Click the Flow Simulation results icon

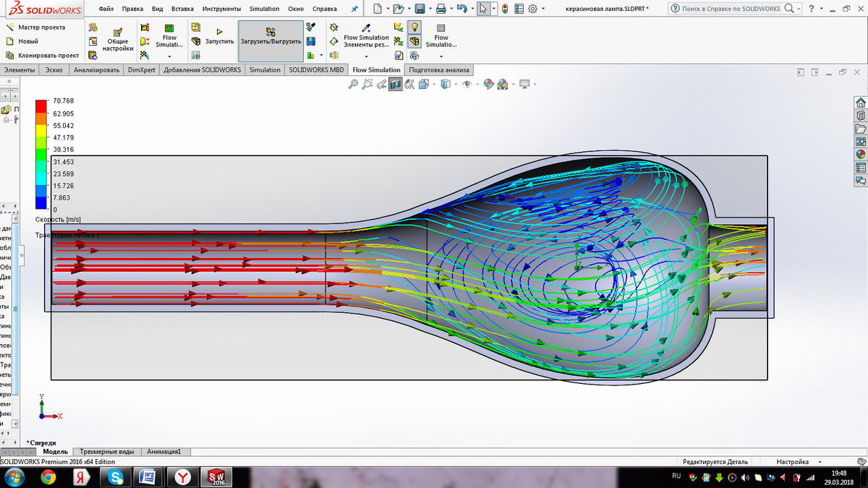pyautogui.click(x=169, y=28)
